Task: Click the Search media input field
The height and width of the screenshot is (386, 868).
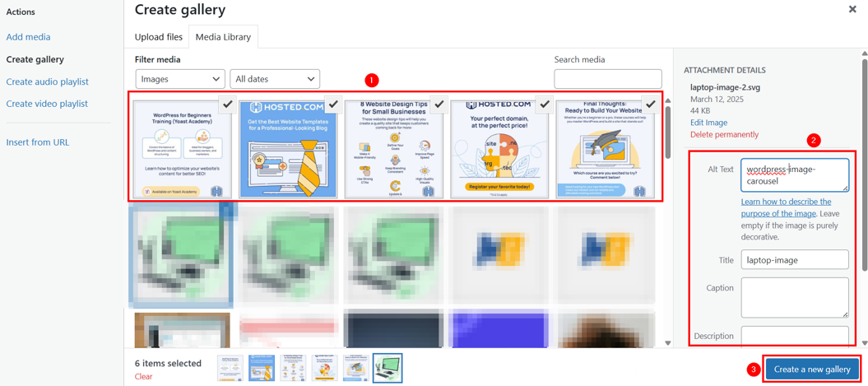Action: (608, 79)
